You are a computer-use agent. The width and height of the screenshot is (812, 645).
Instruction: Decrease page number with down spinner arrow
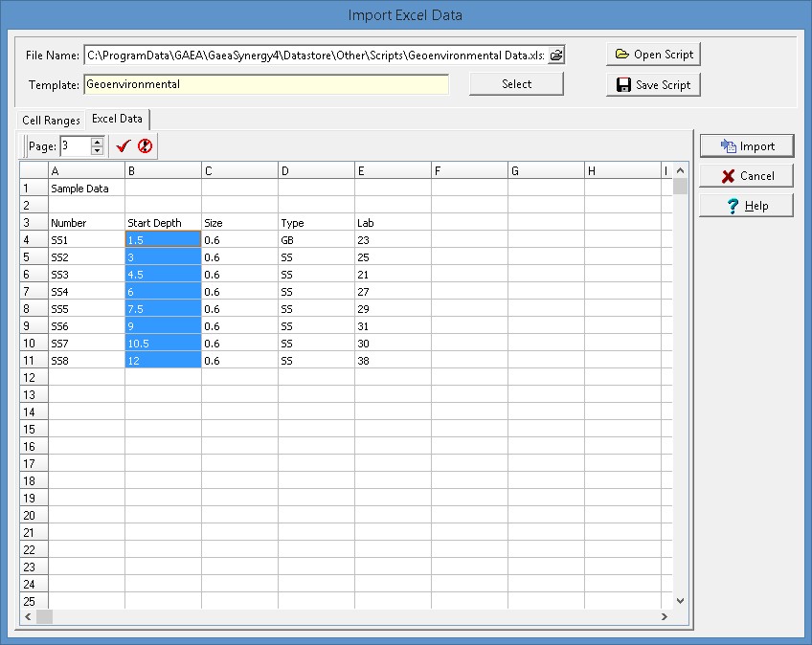coord(97,151)
